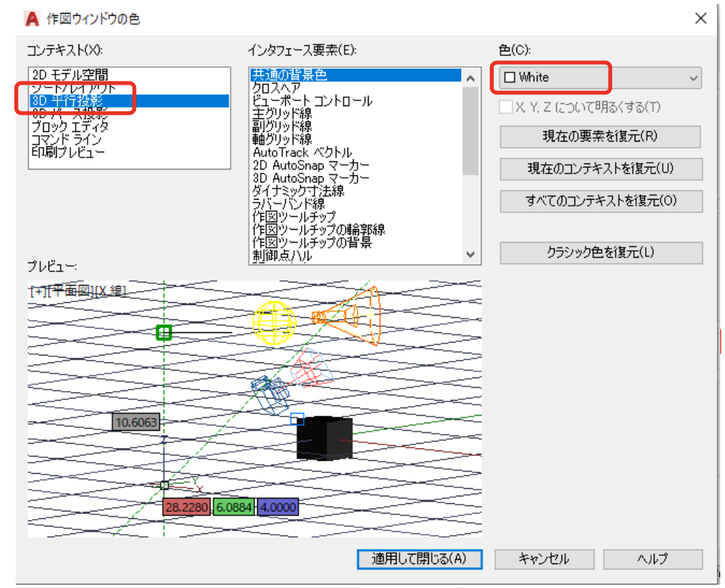Click interface element list scroll down arrow

(x=471, y=254)
